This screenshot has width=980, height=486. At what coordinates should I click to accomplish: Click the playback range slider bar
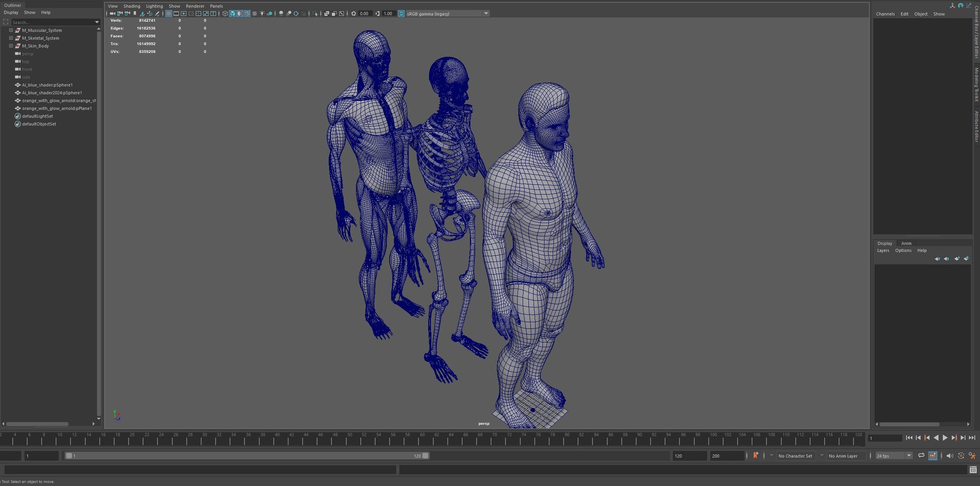click(248, 455)
